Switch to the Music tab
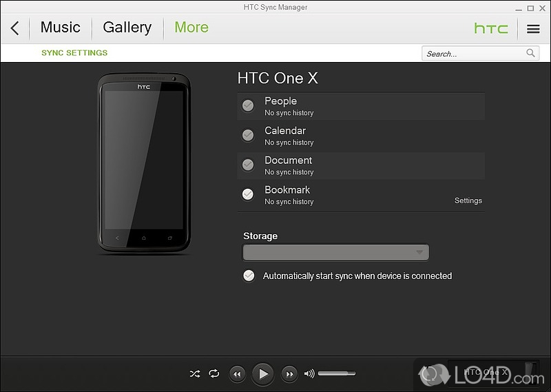Screen dimensions: 551x392 pos(61,28)
